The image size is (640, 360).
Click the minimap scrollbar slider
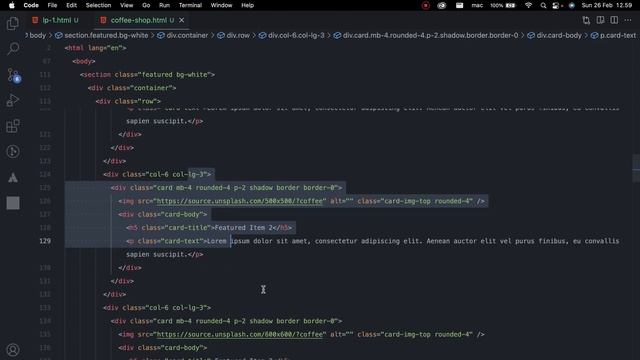tap(636, 168)
